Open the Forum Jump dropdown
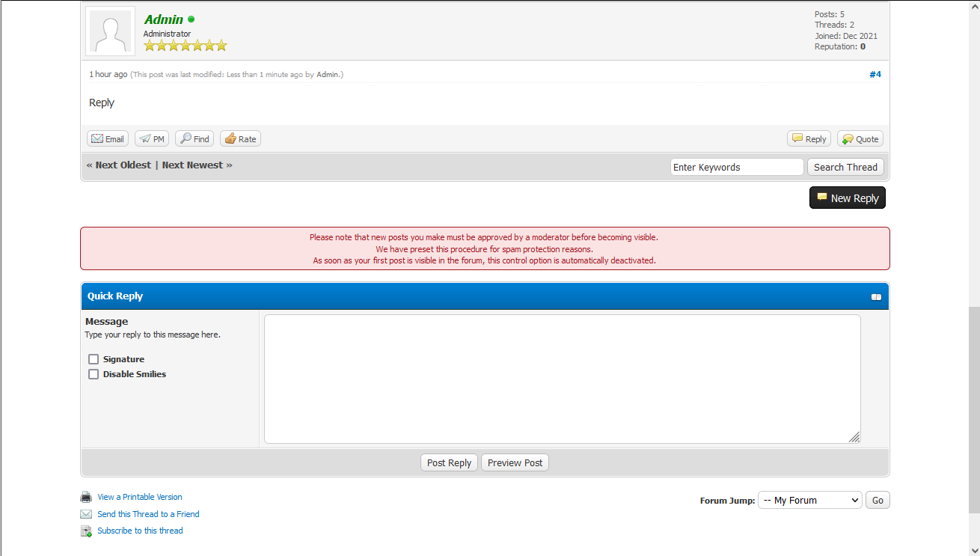The height and width of the screenshot is (556, 980). 810,501
